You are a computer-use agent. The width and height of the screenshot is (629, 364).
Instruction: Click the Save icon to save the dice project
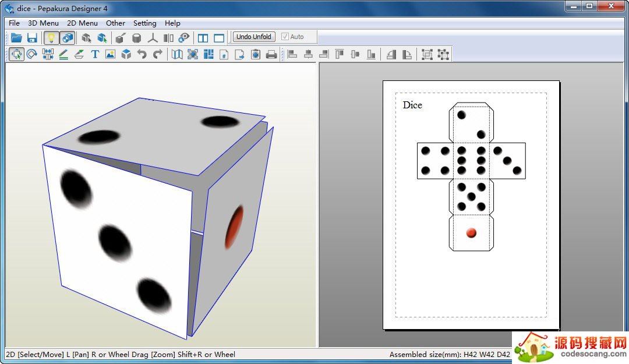[33, 37]
